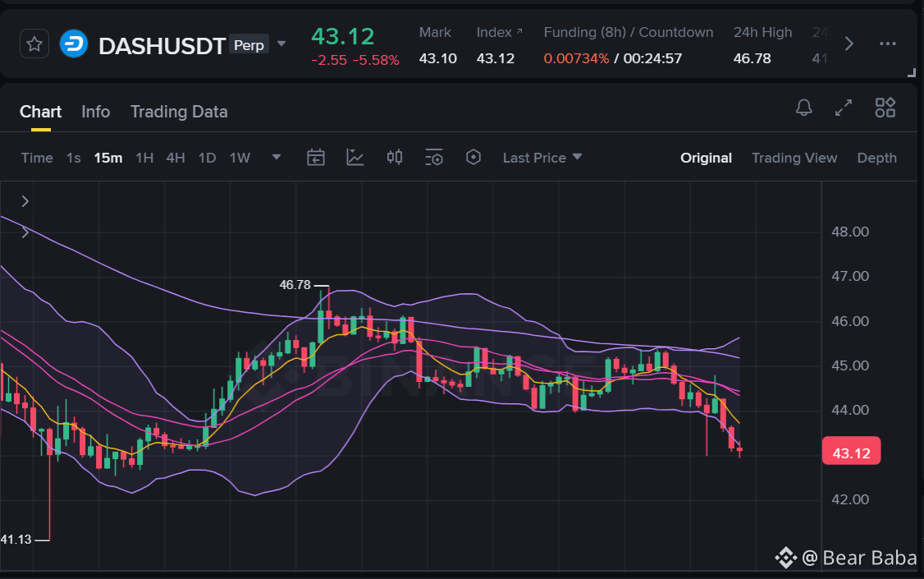The image size is (924, 579).
Task: Click the Dash coin logo
Action: pyautogui.click(x=74, y=44)
